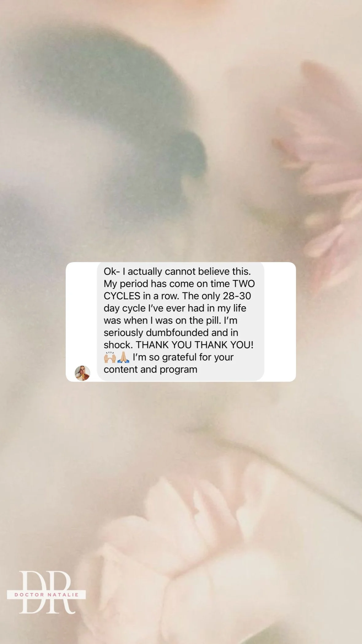Tap the sender's profile avatar
The height and width of the screenshot is (644, 362).
click(x=82, y=373)
